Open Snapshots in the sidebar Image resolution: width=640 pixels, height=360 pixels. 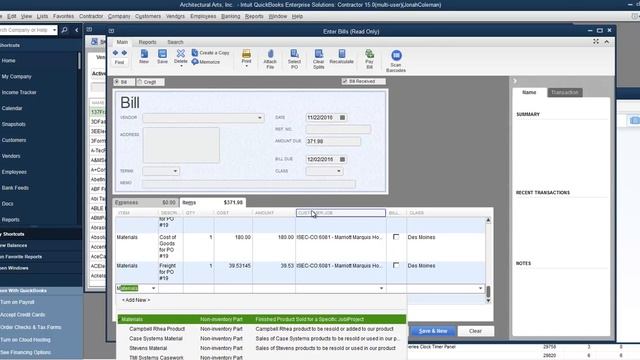(x=13, y=124)
